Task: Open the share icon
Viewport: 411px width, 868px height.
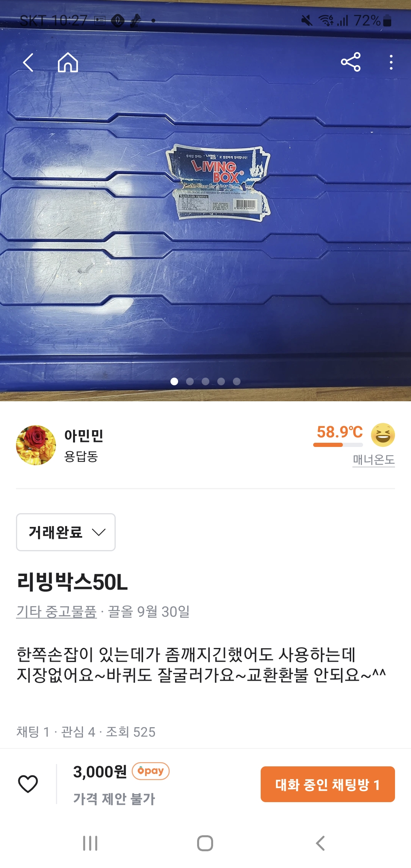Action: [x=350, y=62]
